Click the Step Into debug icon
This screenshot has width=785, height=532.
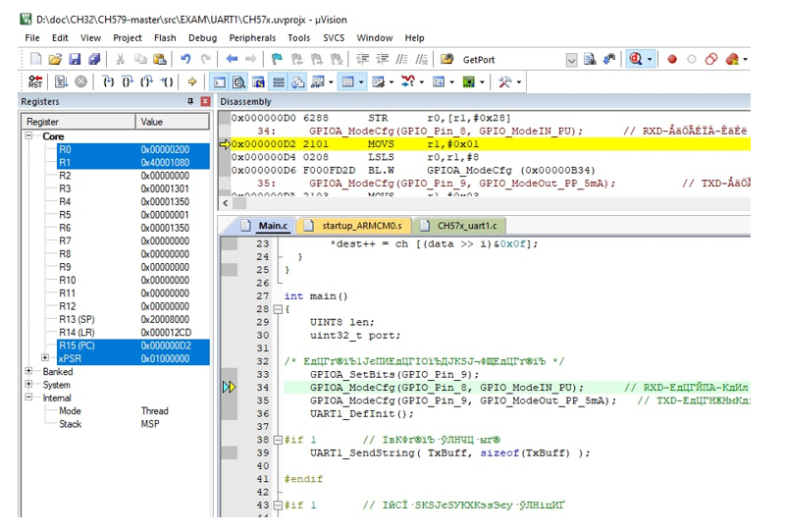(108, 82)
